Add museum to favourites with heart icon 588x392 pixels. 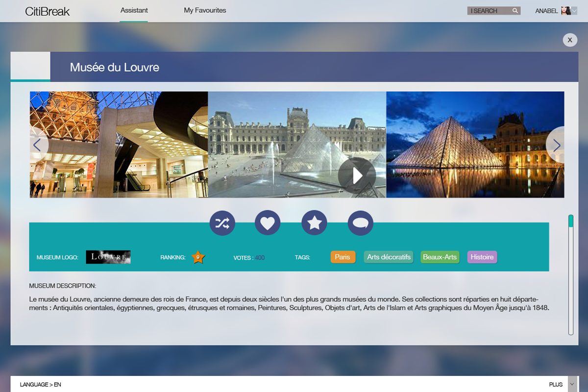pos(268,223)
